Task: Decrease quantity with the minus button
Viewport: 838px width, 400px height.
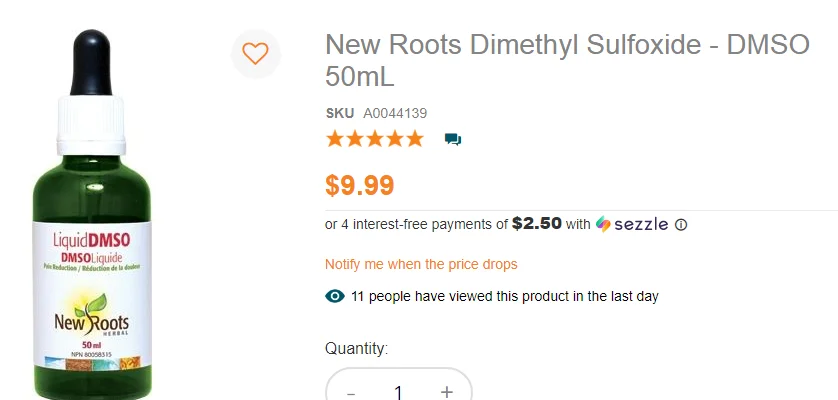Action: pyautogui.click(x=351, y=392)
